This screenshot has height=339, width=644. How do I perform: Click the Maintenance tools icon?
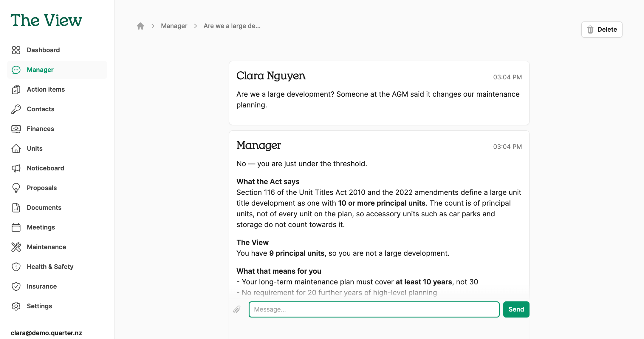16,247
